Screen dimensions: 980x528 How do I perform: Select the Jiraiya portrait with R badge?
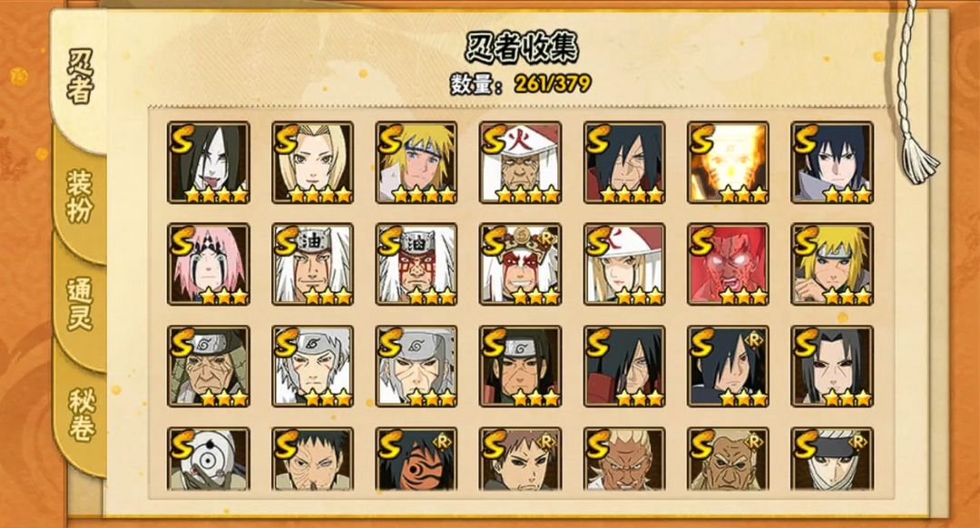(x=520, y=264)
